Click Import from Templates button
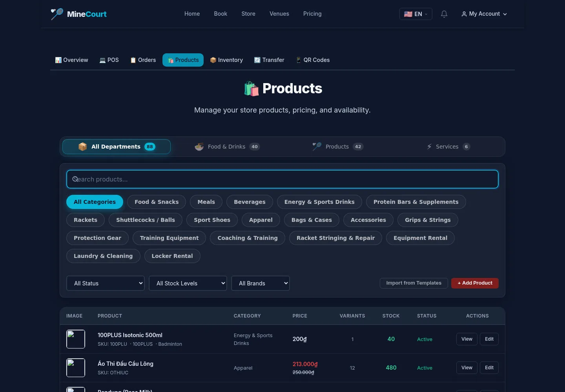The height and width of the screenshot is (392, 565). 414,283
